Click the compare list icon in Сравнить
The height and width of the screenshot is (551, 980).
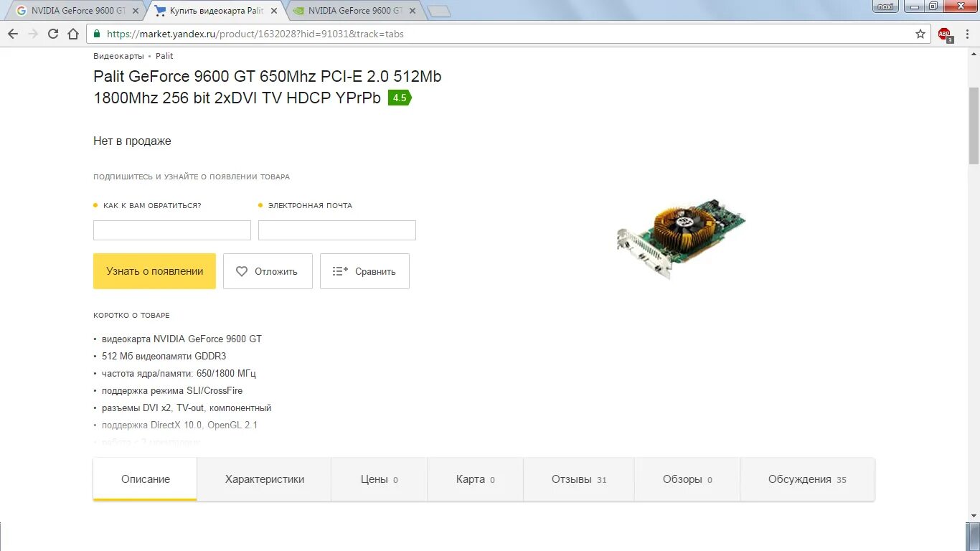340,271
